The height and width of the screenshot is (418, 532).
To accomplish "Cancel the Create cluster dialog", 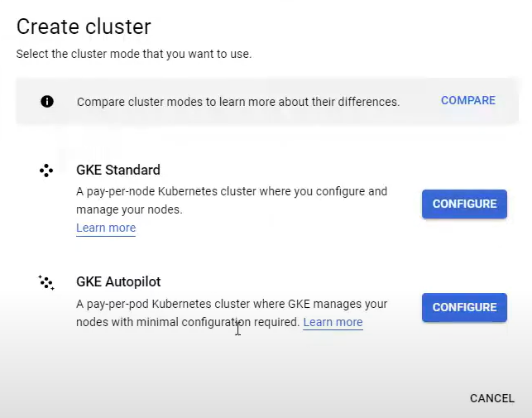I will [x=491, y=398].
